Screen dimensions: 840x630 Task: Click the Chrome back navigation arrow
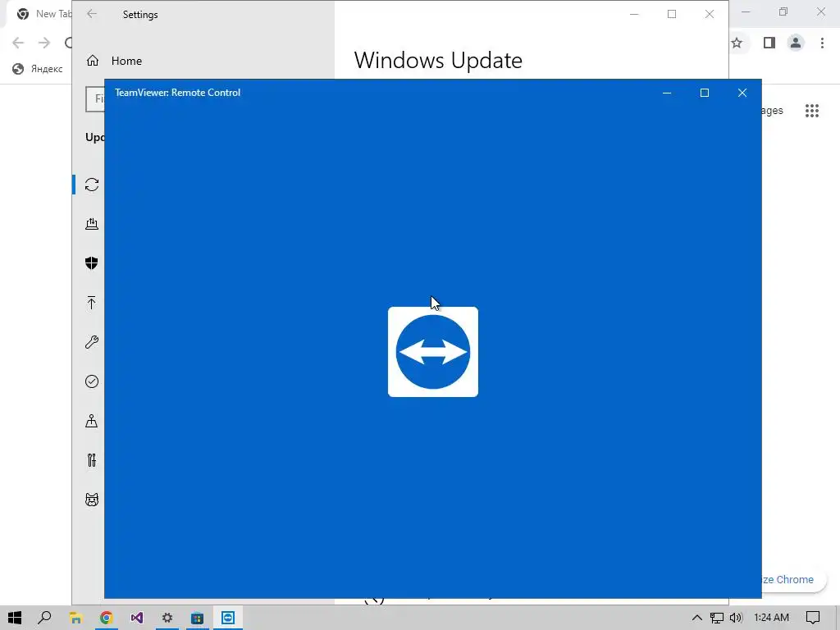tap(18, 43)
